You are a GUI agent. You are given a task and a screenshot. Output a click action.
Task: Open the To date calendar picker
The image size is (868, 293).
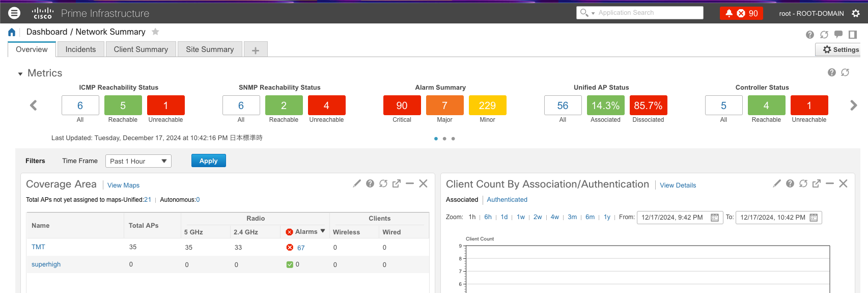(814, 218)
